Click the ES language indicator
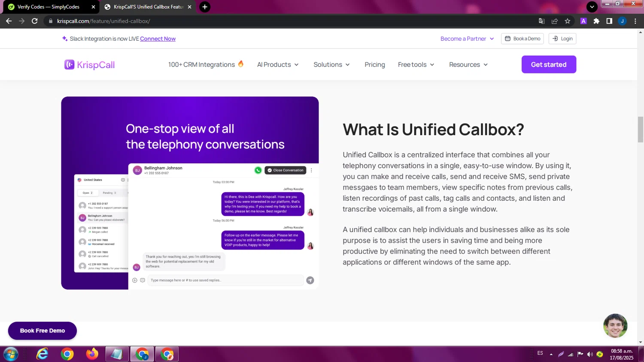The height and width of the screenshot is (362, 644). point(540,353)
